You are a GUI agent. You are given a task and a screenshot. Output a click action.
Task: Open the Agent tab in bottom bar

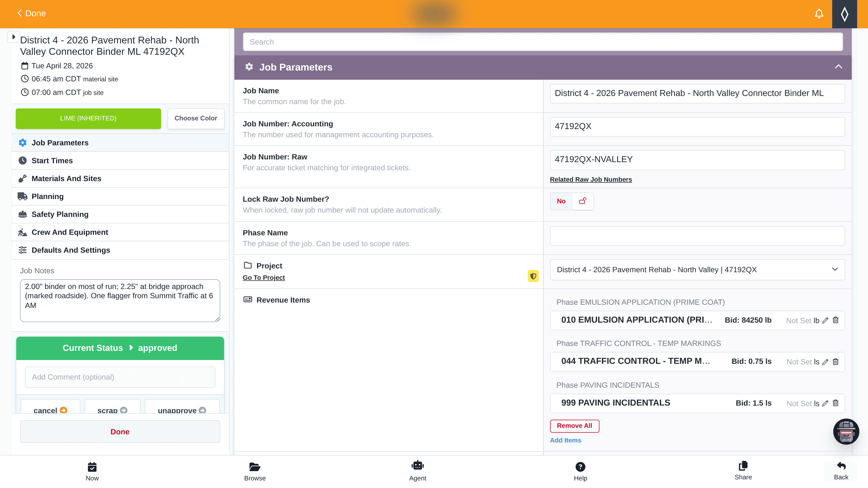pyautogui.click(x=417, y=471)
